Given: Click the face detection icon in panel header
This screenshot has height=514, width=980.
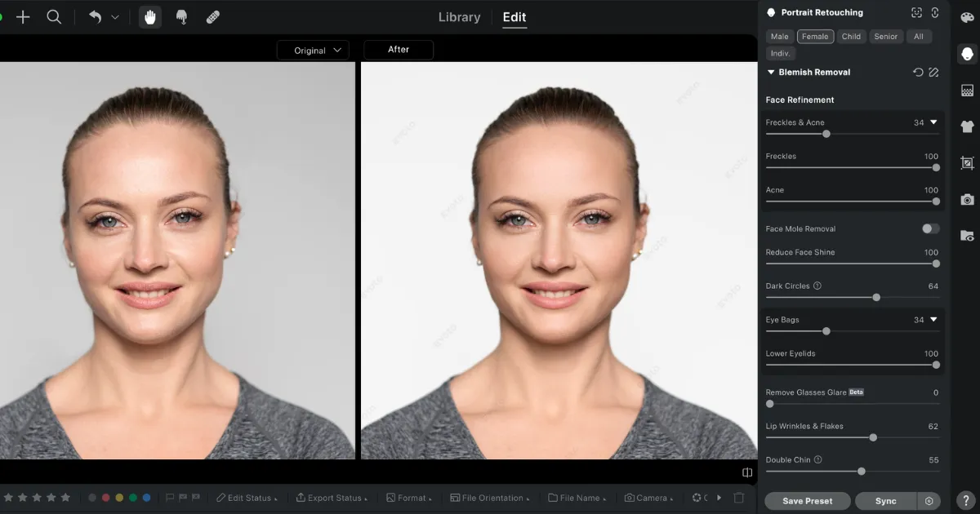Looking at the screenshot, I should tap(917, 12).
